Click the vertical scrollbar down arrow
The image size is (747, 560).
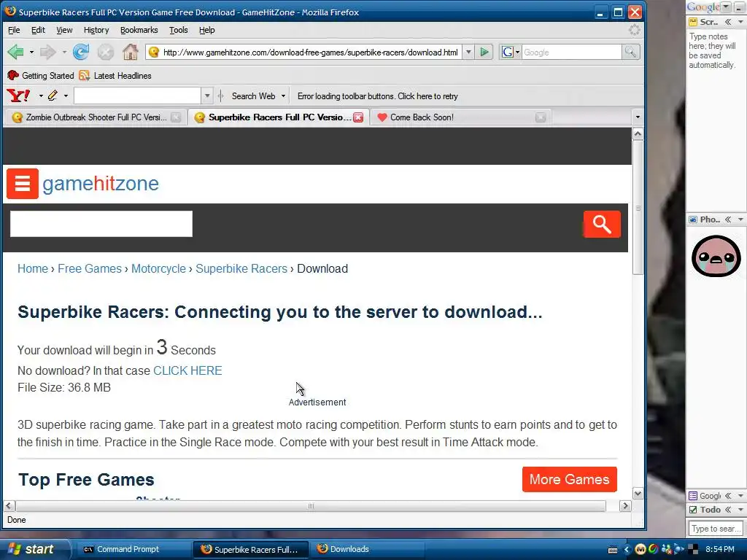coord(638,494)
